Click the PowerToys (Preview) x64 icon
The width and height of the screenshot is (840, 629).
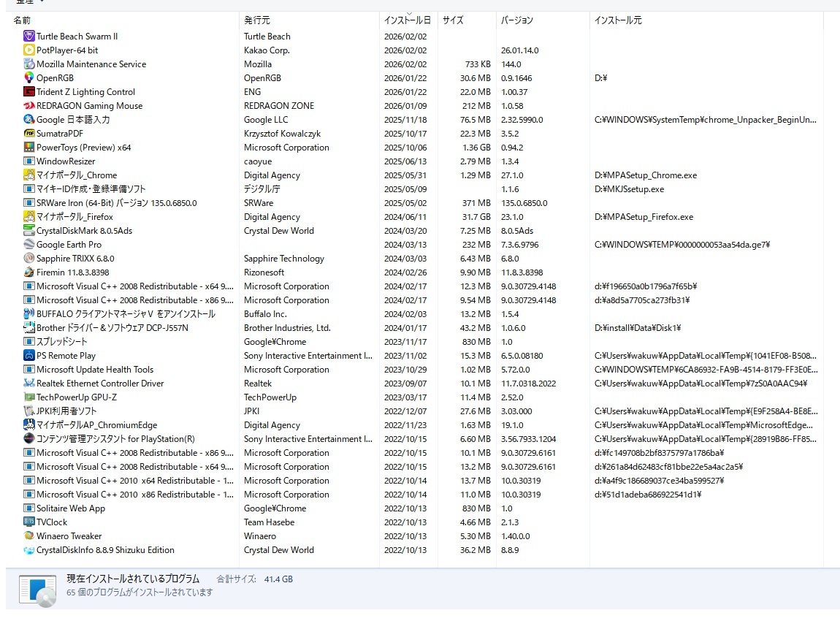pyautogui.click(x=29, y=148)
